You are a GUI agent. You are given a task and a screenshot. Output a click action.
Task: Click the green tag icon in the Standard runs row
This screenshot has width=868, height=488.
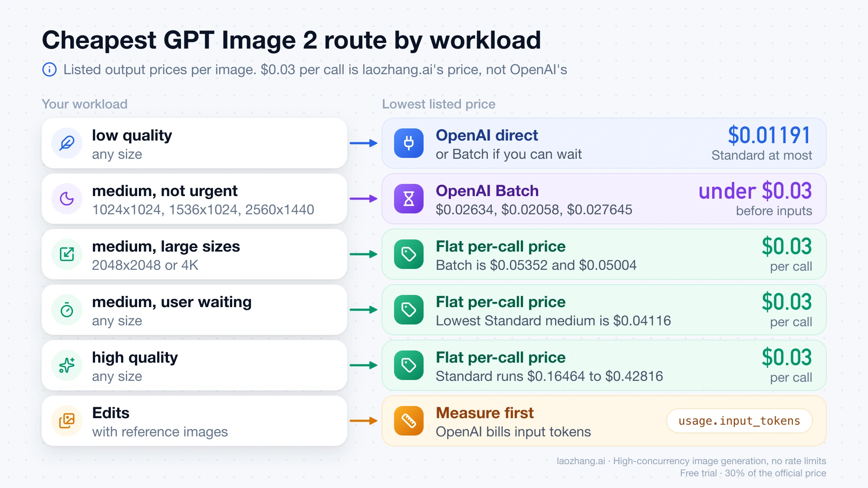tap(409, 365)
